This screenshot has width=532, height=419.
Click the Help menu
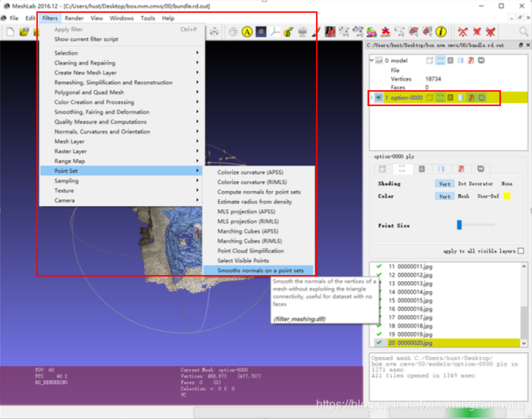[x=168, y=18]
